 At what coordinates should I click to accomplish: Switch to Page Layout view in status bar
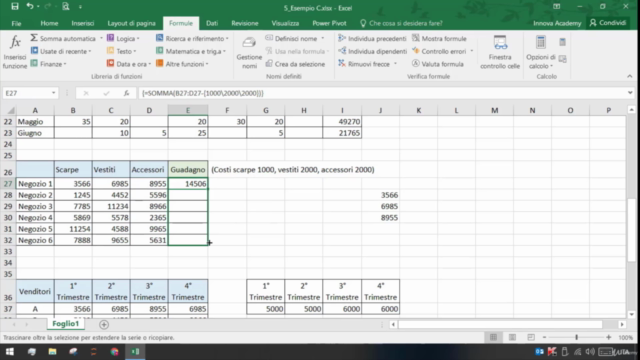pyautogui.click(x=512, y=338)
